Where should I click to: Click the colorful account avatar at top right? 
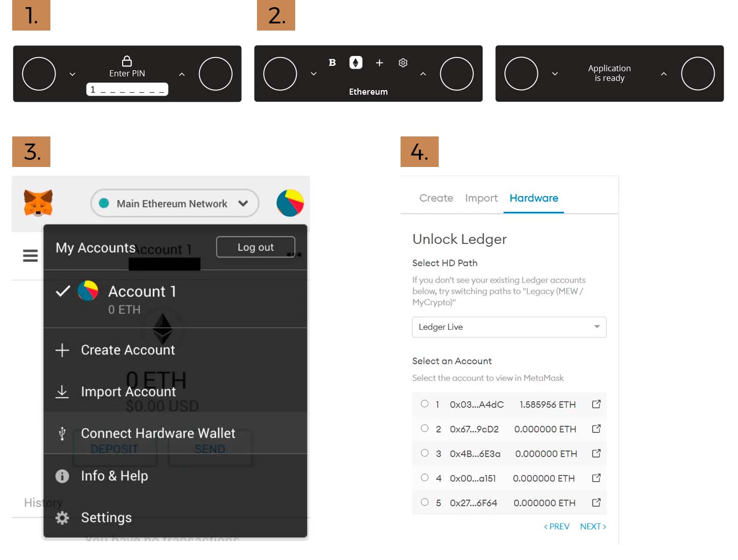(x=290, y=203)
